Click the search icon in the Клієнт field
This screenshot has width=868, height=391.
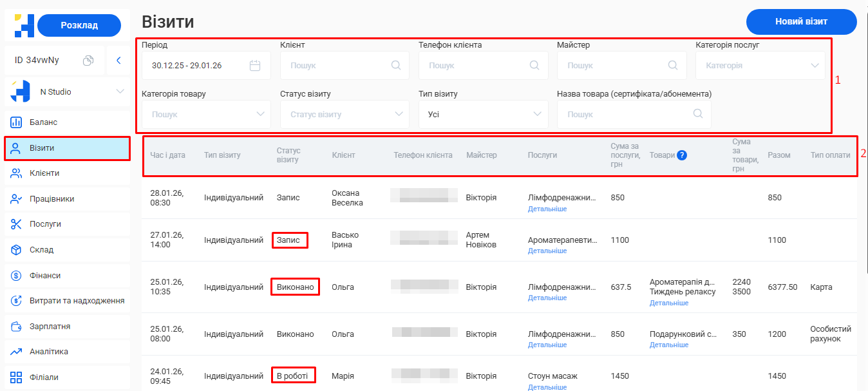[x=396, y=65]
